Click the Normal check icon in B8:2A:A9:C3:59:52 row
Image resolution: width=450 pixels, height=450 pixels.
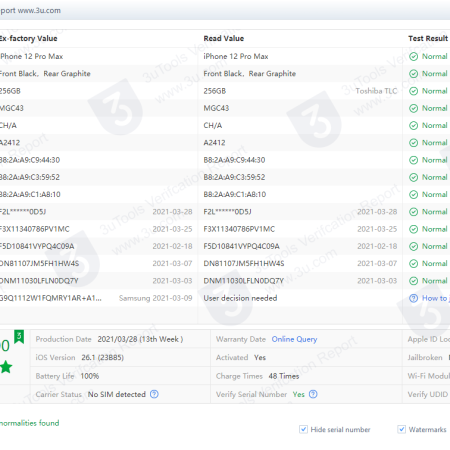pos(413,177)
